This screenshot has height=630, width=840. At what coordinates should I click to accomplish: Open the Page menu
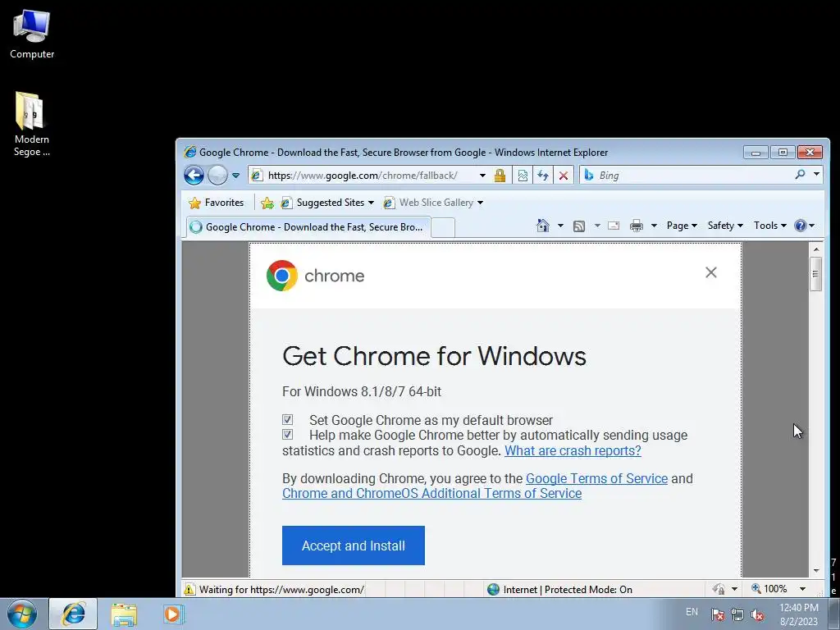pyautogui.click(x=682, y=226)
